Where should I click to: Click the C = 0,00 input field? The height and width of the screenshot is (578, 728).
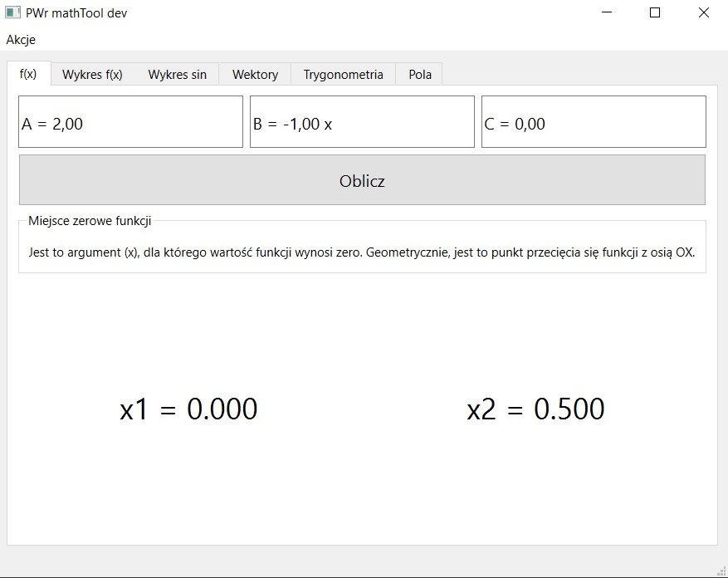(x=593, y=121)
